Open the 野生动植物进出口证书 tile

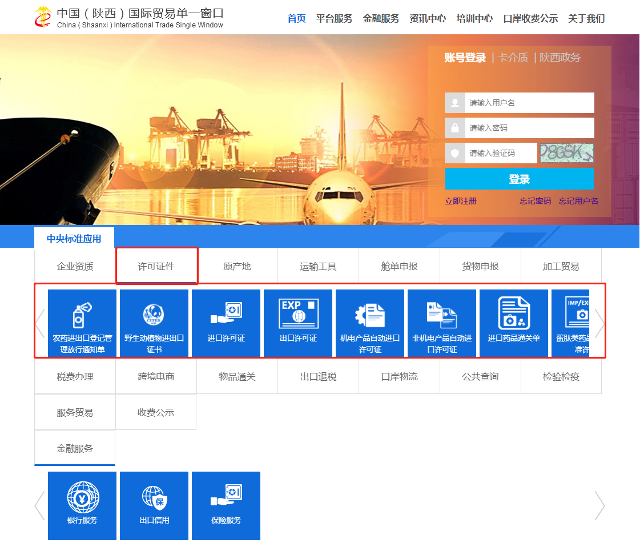coord(154,323)
